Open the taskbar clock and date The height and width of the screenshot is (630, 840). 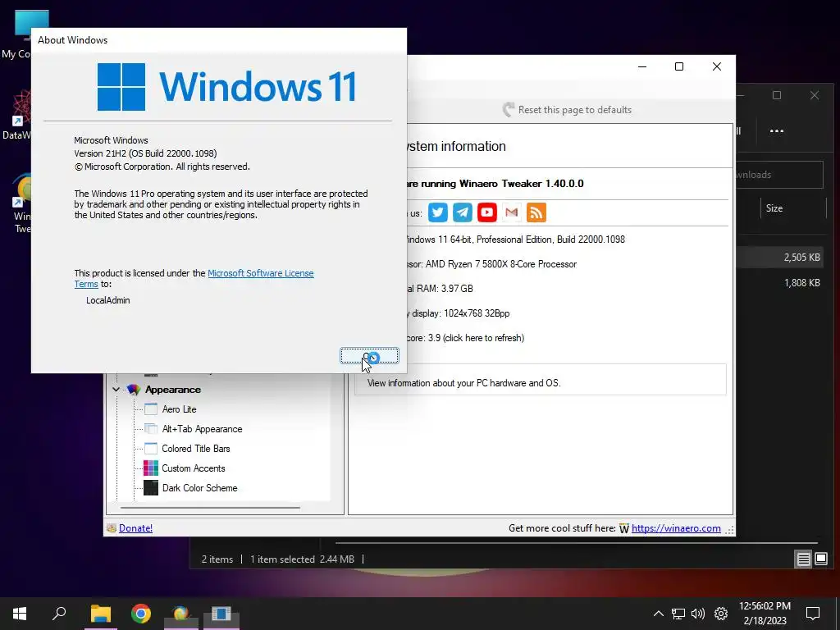coord(765,614)
